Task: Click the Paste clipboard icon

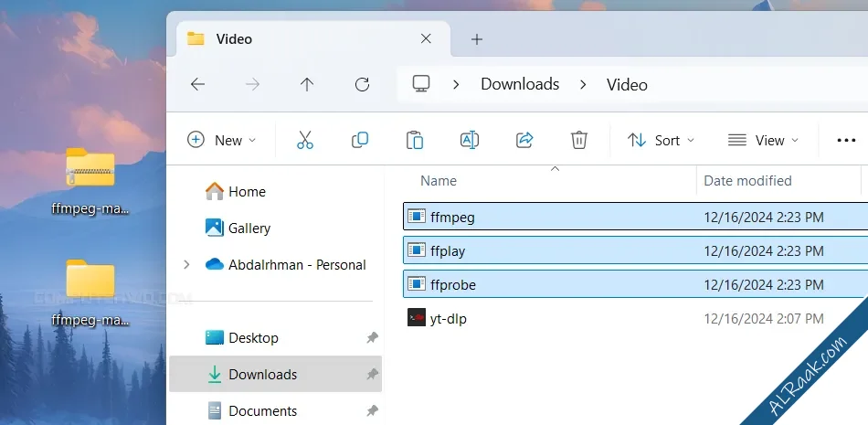Action: click(x=415, y=140)
